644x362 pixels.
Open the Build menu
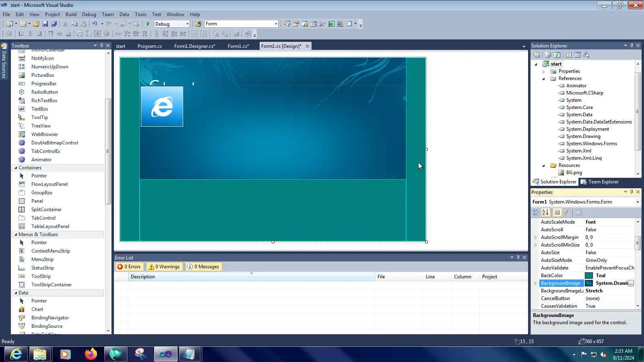[71, 14]
